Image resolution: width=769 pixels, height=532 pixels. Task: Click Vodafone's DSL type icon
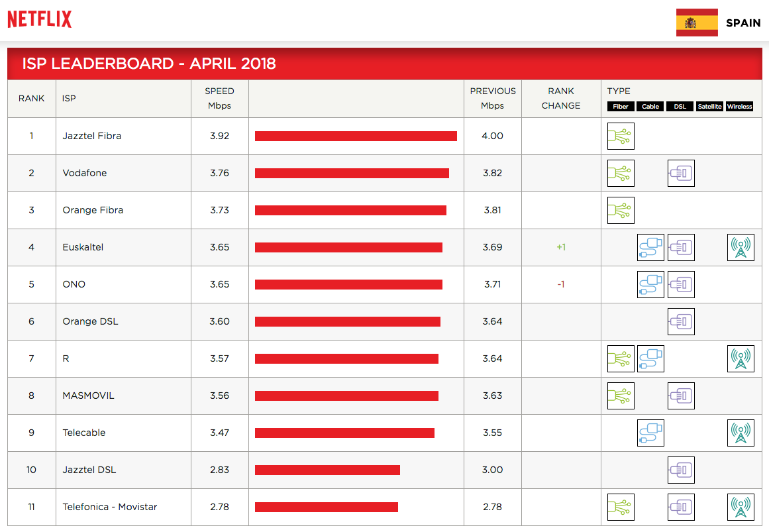pyautogui.click(x=681, y=173)
